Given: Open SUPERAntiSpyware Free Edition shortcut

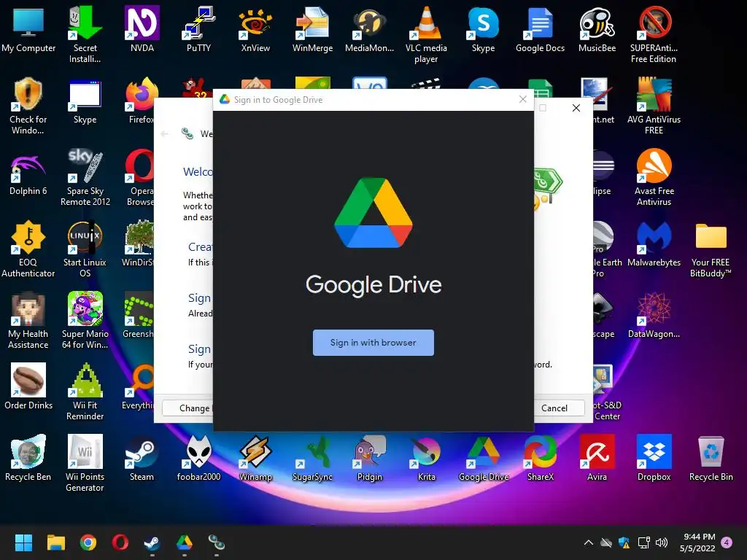Looking at the screenshot, I should click(x=654, y=34).
